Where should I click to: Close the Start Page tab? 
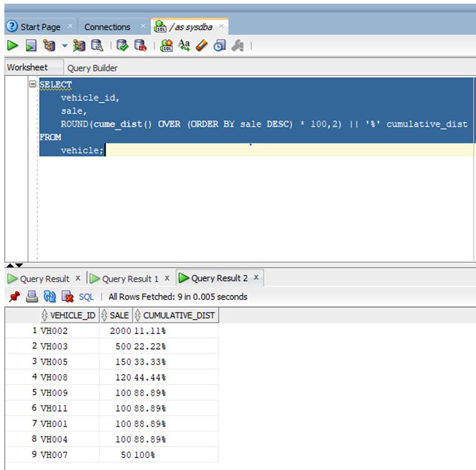coord(70,26)
